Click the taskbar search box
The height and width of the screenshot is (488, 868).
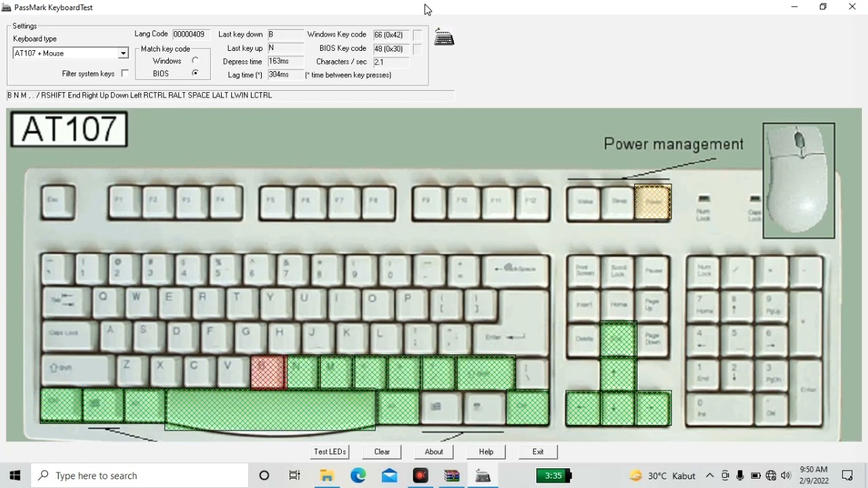click(x=140, y=476)
